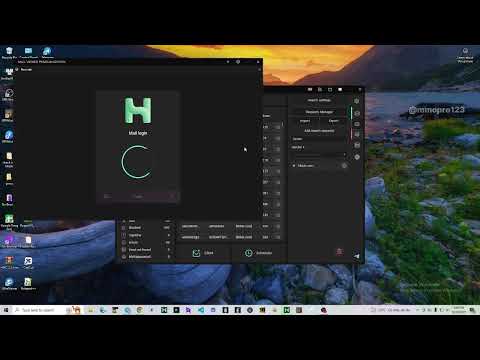Click the paper plane send icon
This screenshot has height=360, width=480.
point(357,256)
